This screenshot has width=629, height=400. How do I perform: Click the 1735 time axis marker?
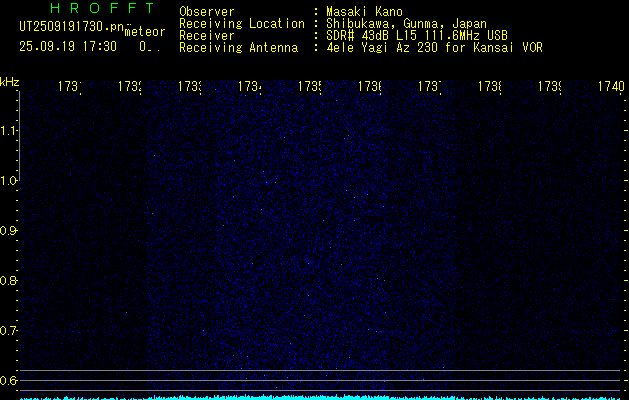tap(310, 87)
